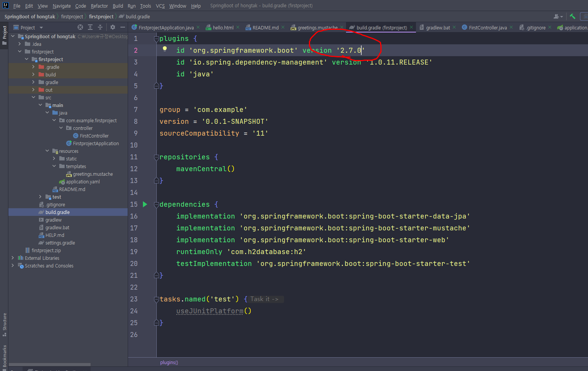Click the settings.gradle elephant icon in tree
The width and height of the screenshot is (588, 371).
pos(41,243)
